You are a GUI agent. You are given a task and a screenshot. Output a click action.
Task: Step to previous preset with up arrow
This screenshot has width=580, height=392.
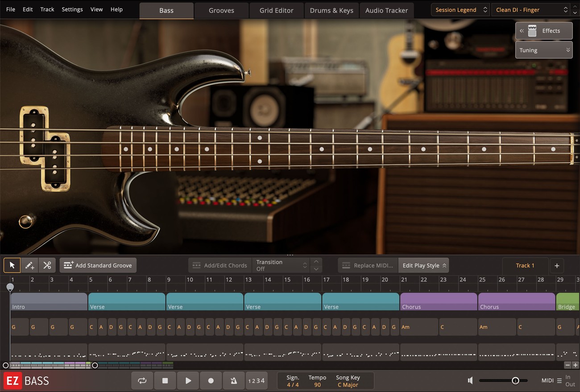(575, 7)
